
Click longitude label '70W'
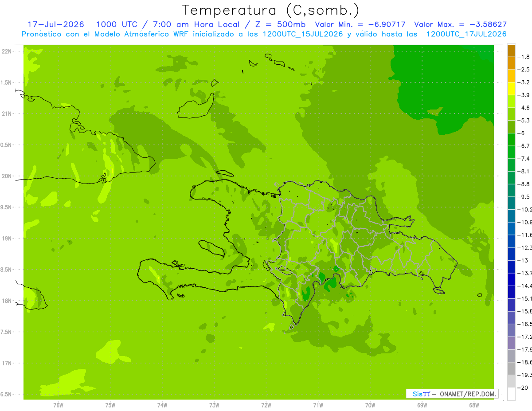click(x=370, y=405)
